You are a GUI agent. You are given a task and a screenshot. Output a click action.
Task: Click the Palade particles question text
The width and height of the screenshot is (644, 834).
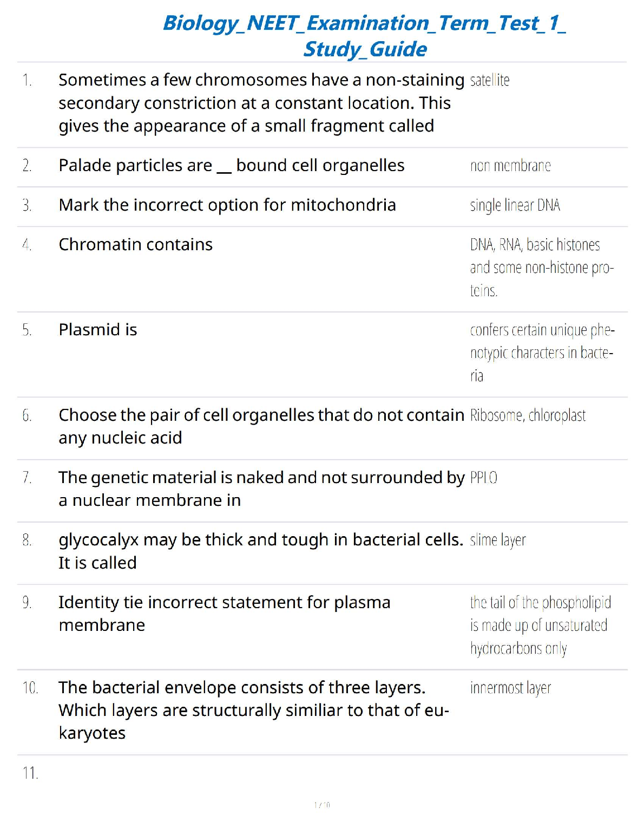click(x=231, y=165)
